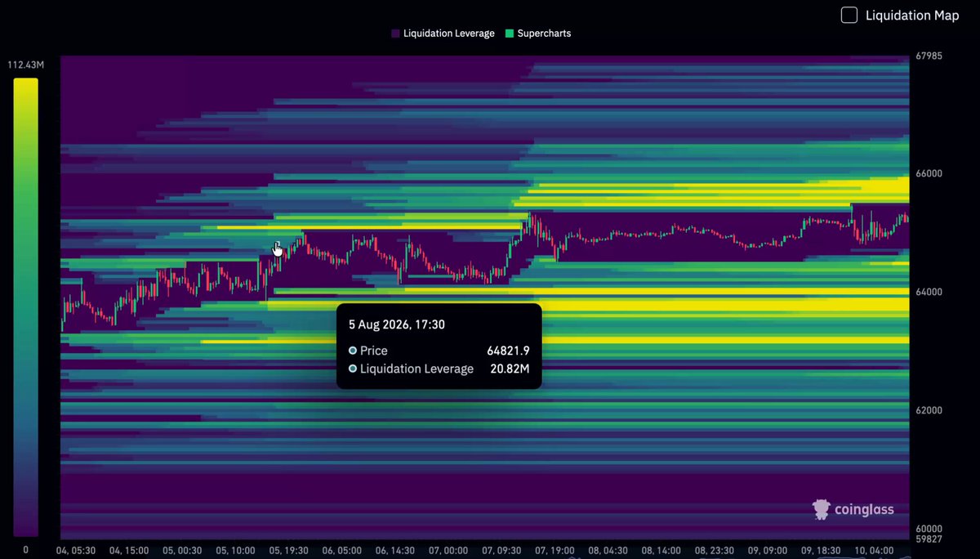Click the 05, 10:00 time axis label
Viewport: 980px width, 559px height.
tap(238, 551)
